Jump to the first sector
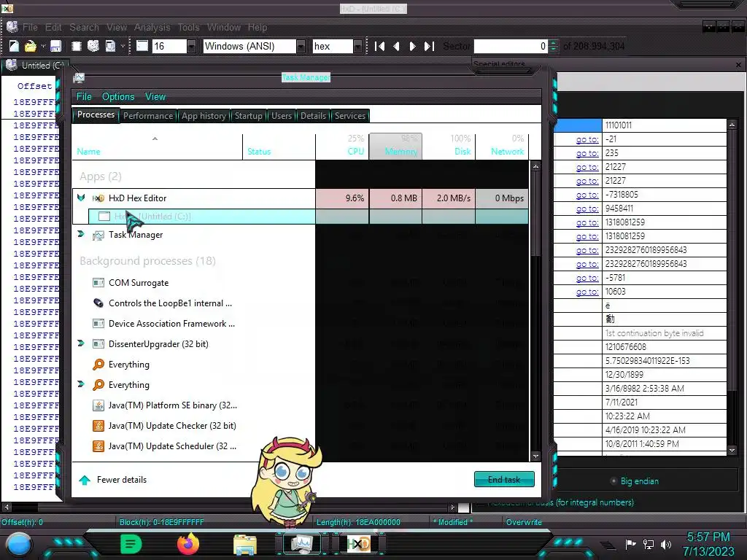Image resolution: width=747 pixels, height=560 pixels. click(379, 46)
